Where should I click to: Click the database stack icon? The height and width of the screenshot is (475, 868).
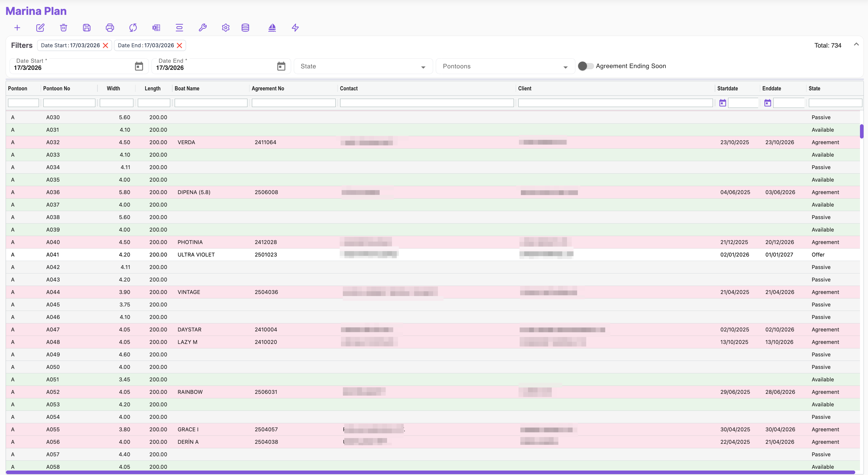coord(245,28)
